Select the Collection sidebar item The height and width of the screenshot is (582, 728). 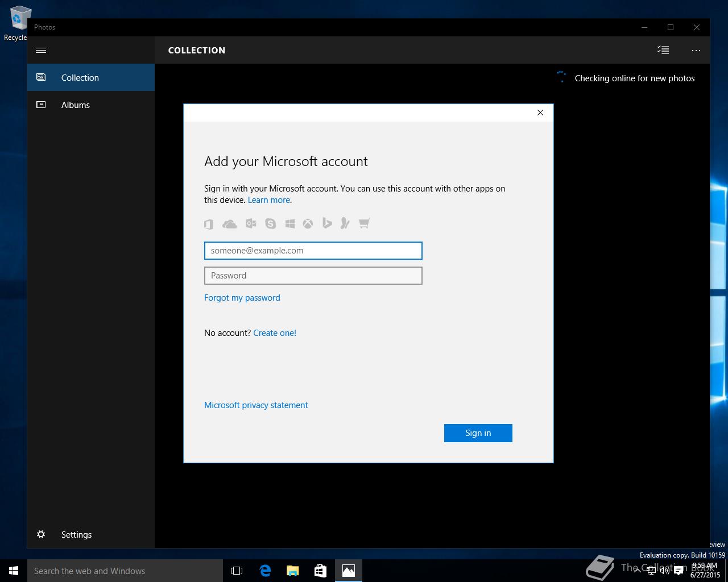click(91, 77)
